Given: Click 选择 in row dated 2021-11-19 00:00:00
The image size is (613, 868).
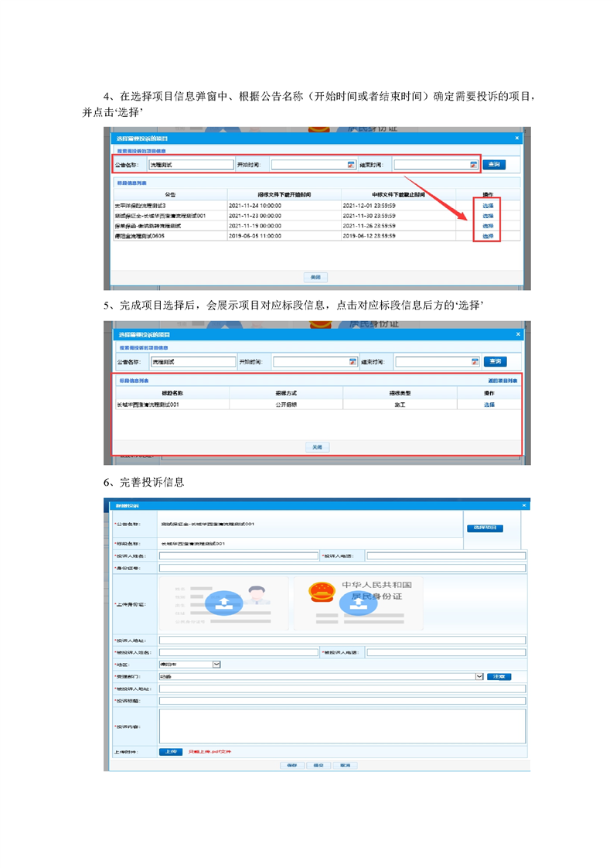Looking at the screenshot, I should (488, 226).
